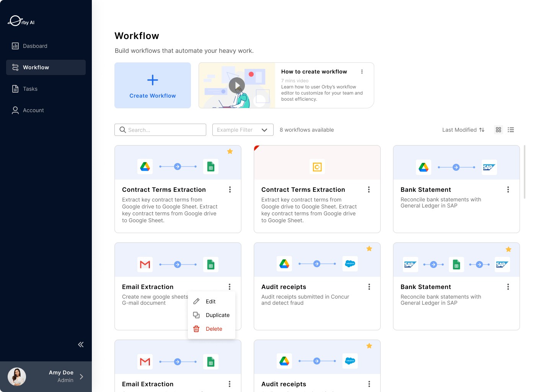The width and height of the screenshot is (551, 392).
Task: Click the Create Workflow card
Action: tap(153, 85)
